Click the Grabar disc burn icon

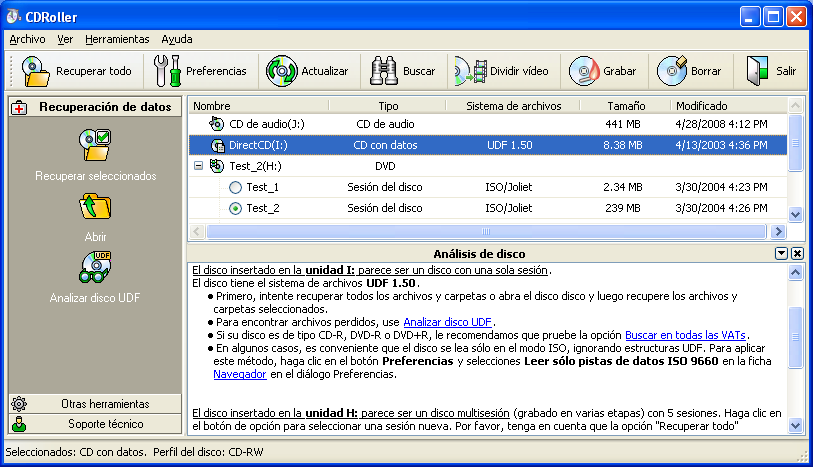(585, 71)
